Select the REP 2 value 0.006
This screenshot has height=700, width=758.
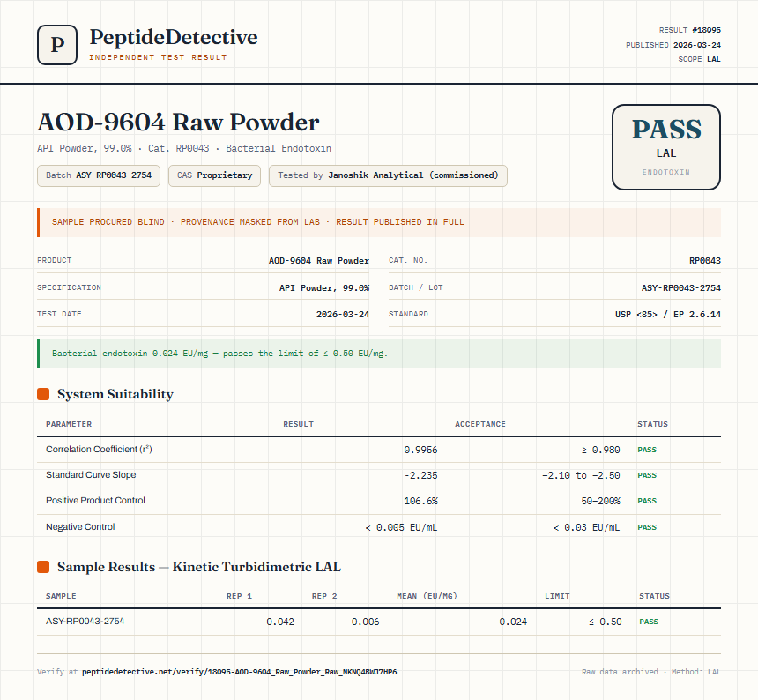click(x=365, y=622)
